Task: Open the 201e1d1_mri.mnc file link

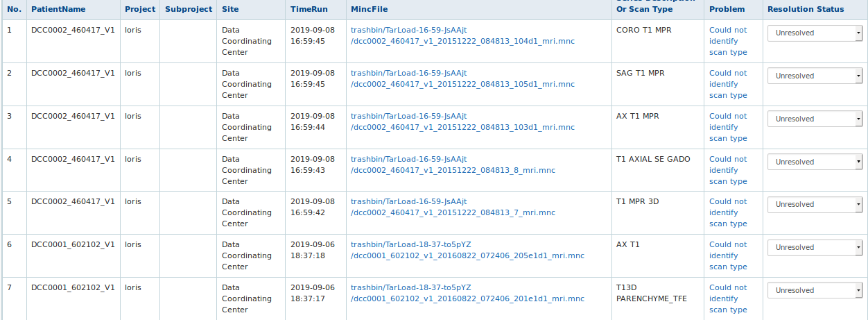Action: point(467,294)
